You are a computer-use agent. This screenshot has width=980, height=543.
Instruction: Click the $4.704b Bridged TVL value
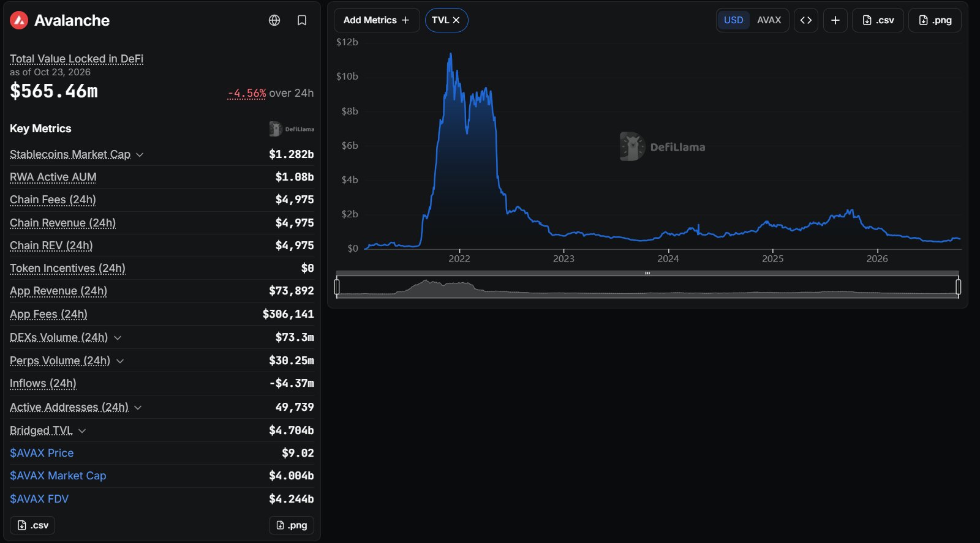point(291,430)
